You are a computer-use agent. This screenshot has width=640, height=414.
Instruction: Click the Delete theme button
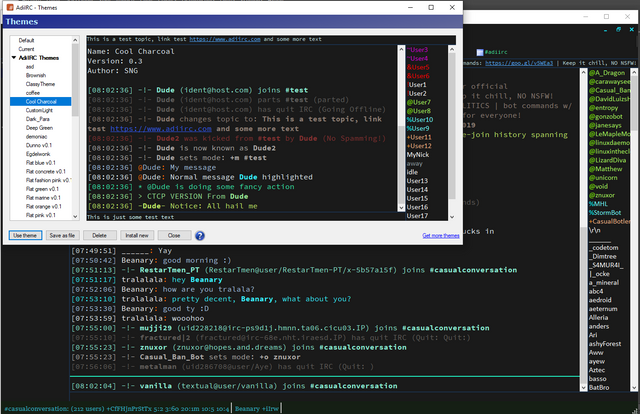(x=99, y=236)
